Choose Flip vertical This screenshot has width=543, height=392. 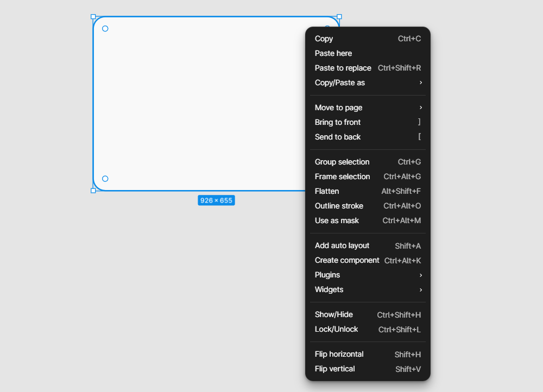tap(368, 369)
